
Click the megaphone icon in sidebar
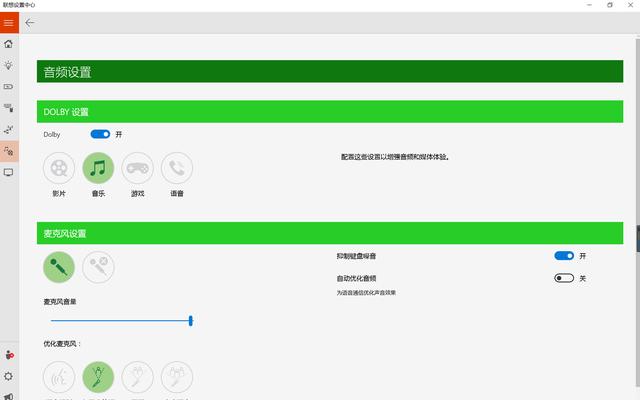click(x=9, y=396)
